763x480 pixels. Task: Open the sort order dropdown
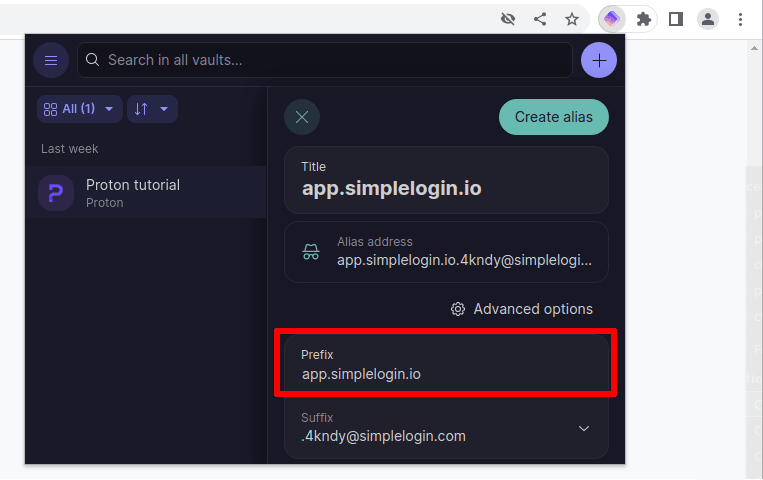[x=152, y=109]
